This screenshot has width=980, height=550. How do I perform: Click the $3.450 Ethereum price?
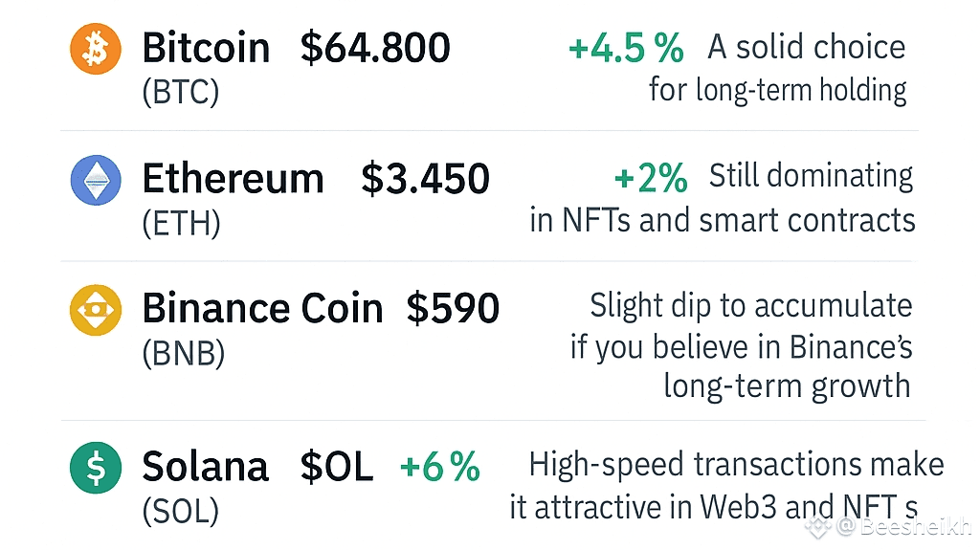pos(425,179)
